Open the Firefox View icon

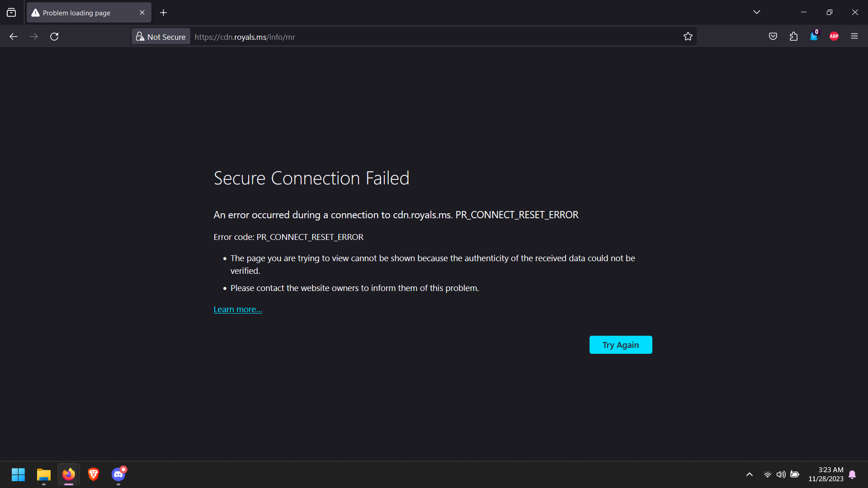[x=11, y=13]
